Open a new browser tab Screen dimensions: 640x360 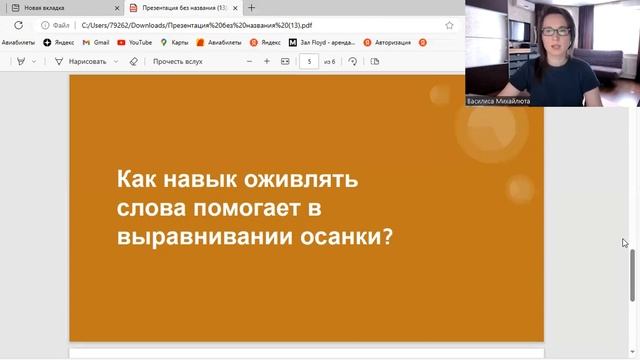pyautogui.click(x=251, y=8)
